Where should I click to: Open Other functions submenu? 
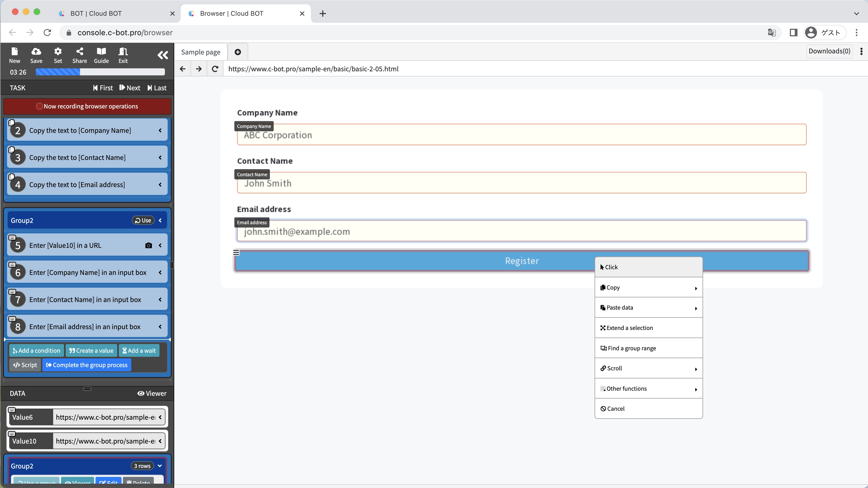(x=648, y=388)
